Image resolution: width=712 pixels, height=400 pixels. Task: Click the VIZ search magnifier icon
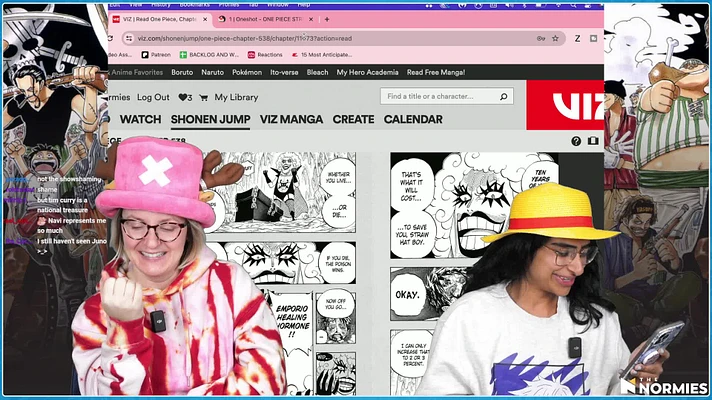(503, 96)
